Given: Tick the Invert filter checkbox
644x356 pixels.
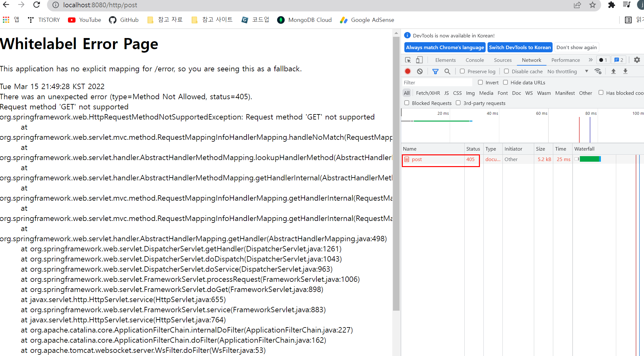Looking at the screenshot, I should [x=480, y=82].
